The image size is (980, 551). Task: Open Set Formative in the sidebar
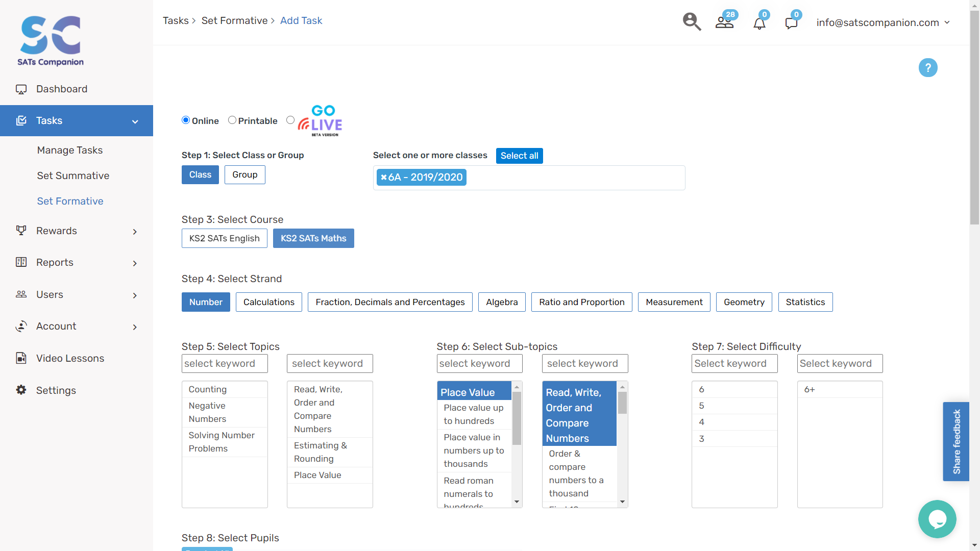click(x=70, y=201)
